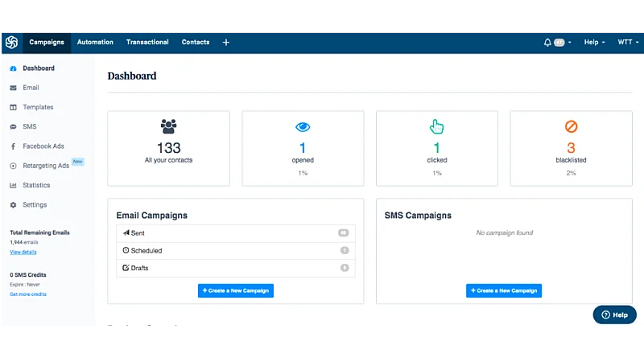Click the notification count badge
644x362 pixels.
pos(559,43)
